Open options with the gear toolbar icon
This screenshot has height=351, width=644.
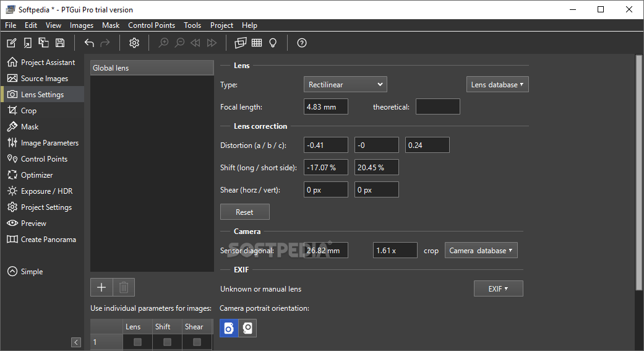click(x=134, y=43)
